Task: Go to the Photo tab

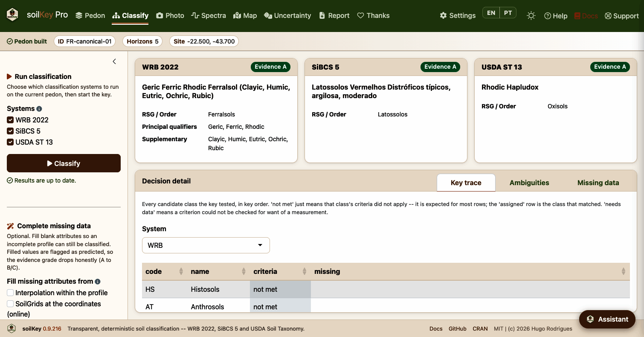Action: pyautogui.click(x=170, y=15)
